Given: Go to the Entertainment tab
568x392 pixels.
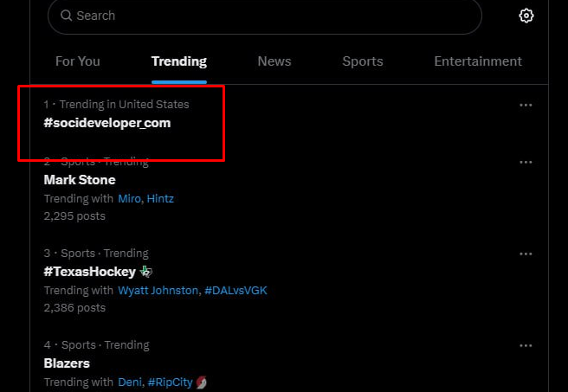Looking at the screenshot, I should (478, 61).
